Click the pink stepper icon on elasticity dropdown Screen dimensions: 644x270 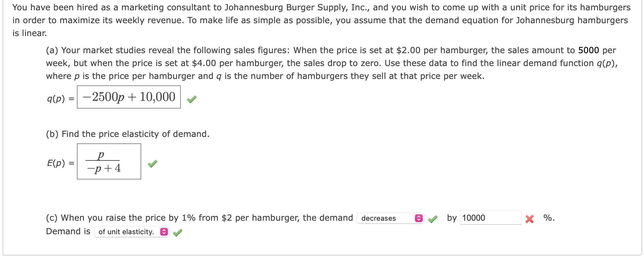coord(164,231)
